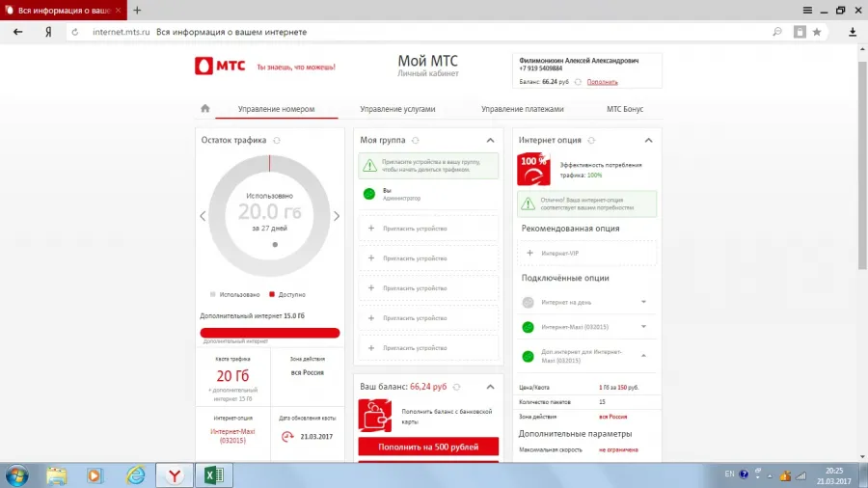Refresh the header balance icon
Screen dimensions: 868x488
click(x=578, y=82)
